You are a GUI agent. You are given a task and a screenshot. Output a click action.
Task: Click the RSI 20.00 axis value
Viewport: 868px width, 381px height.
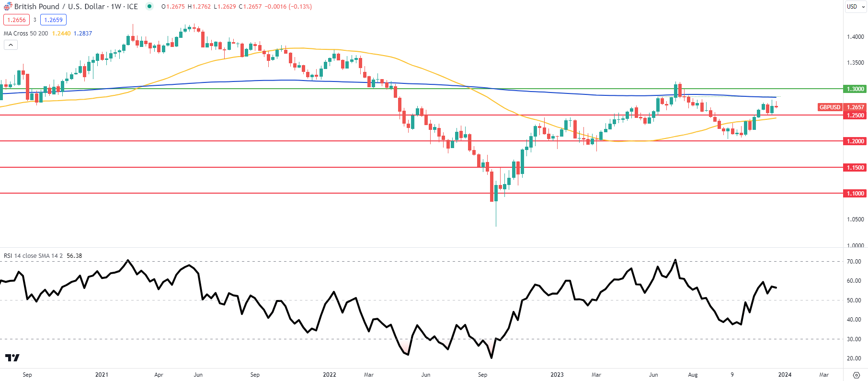tap(854, 358)
